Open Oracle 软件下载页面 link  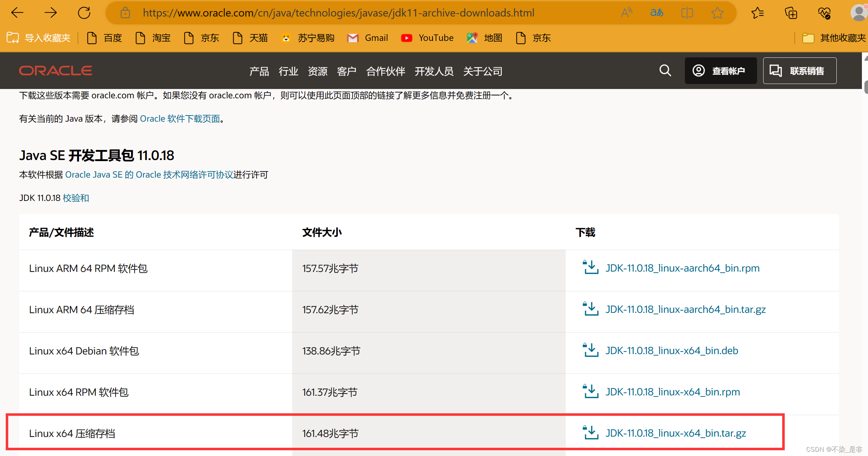point(180,119)
